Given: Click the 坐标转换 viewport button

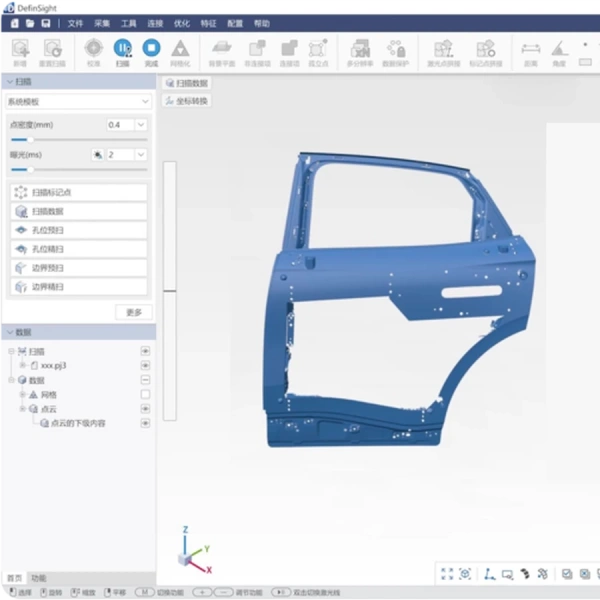Looking at the screenshot, I should [x=187, y=101].
